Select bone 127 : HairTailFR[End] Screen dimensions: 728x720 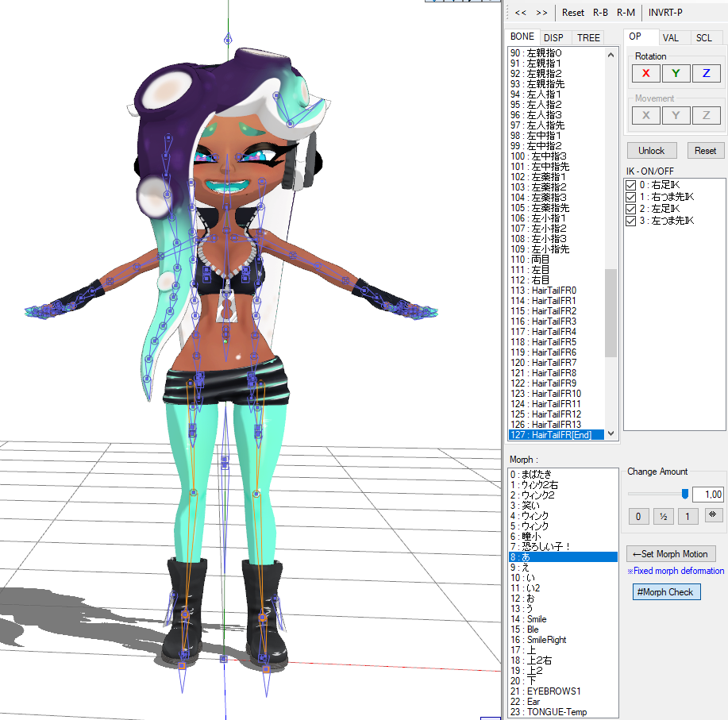(x=557, y=435)
